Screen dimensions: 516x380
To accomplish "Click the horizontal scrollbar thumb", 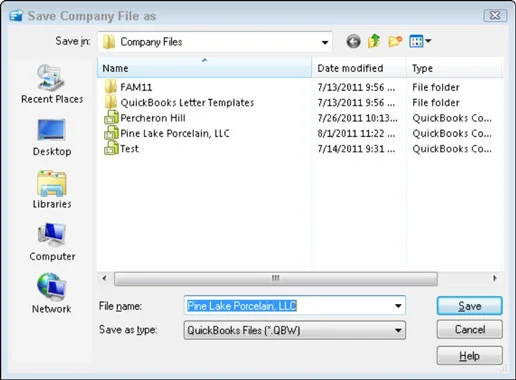I will point(276,278).
